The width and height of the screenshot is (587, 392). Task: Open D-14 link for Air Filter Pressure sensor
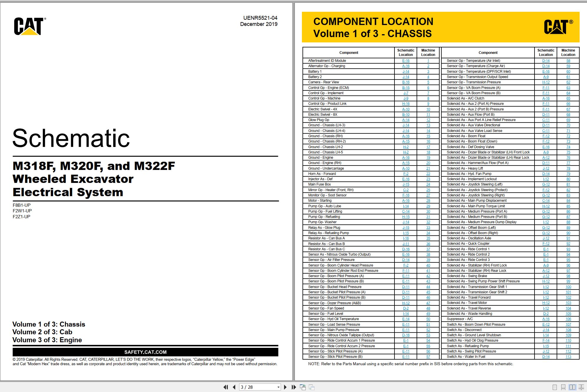[406, 260]
